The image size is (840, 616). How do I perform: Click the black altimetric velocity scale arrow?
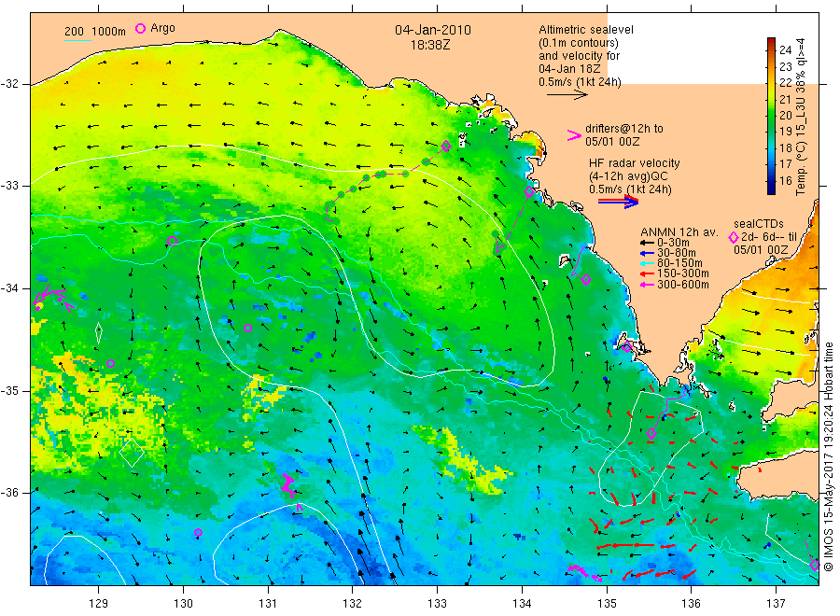point(567,95)
